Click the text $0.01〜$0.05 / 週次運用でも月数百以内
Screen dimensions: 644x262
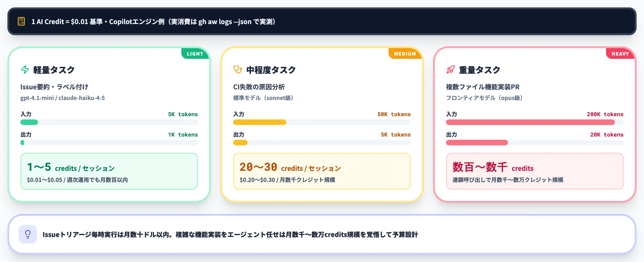click(77, 180)
